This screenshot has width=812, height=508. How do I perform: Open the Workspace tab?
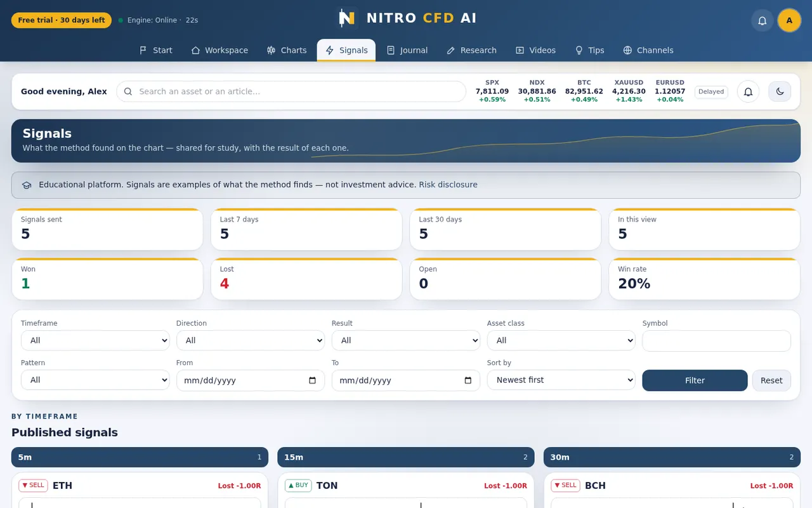pos(219,50)
